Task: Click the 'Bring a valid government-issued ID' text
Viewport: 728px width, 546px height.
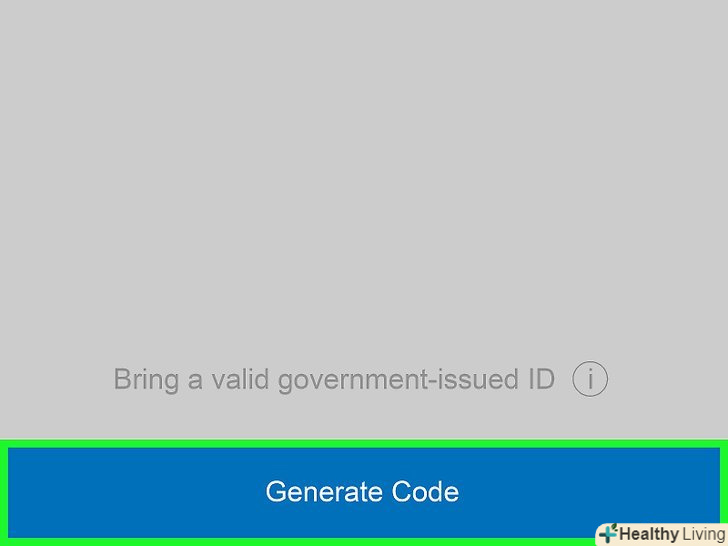Action: pyautogui.click(x=334, y=380)
